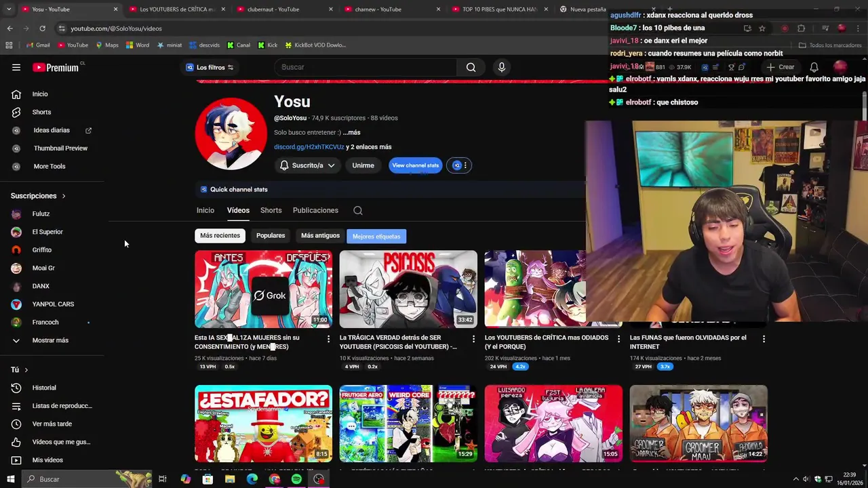Open Las FUNAS que fueron OLVIDADAS title
The image size is (868, 488).
click(688, 342)
